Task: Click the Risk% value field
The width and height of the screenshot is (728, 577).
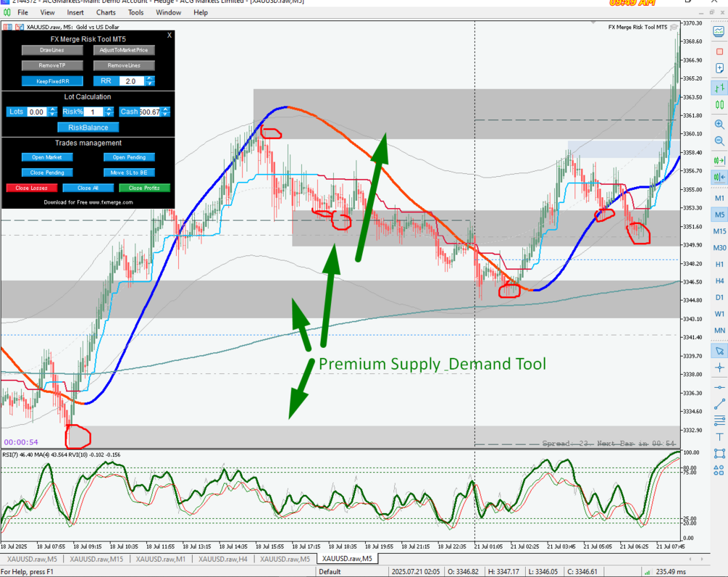Action: 93,112
